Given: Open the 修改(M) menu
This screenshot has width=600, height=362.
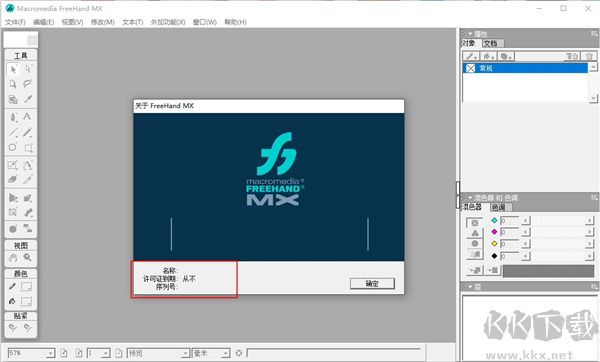Looking at the screenshot, I should [x=103, y=22].
